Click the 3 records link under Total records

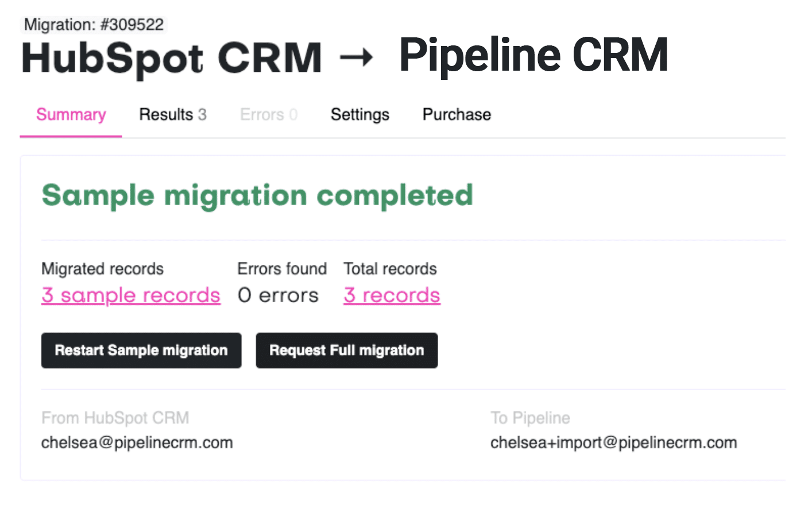[x=392, y=295]
